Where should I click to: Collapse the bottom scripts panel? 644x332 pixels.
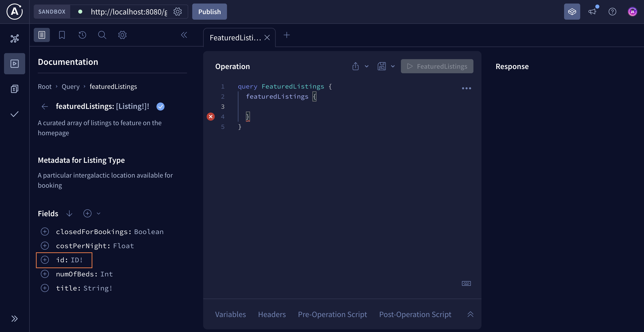[x=470, y=314]
